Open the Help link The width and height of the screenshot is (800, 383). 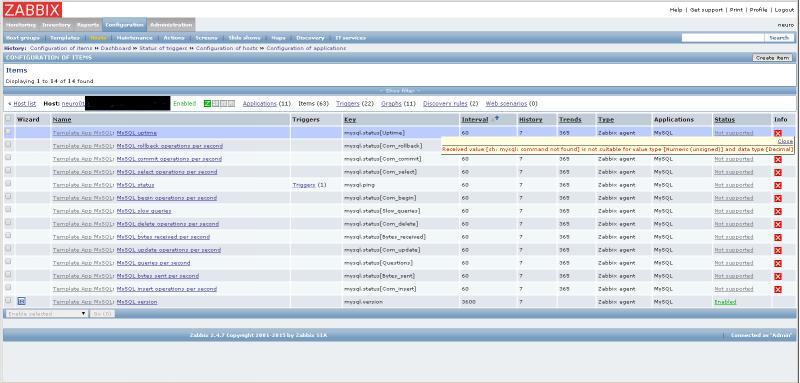[x=676, y=10]
